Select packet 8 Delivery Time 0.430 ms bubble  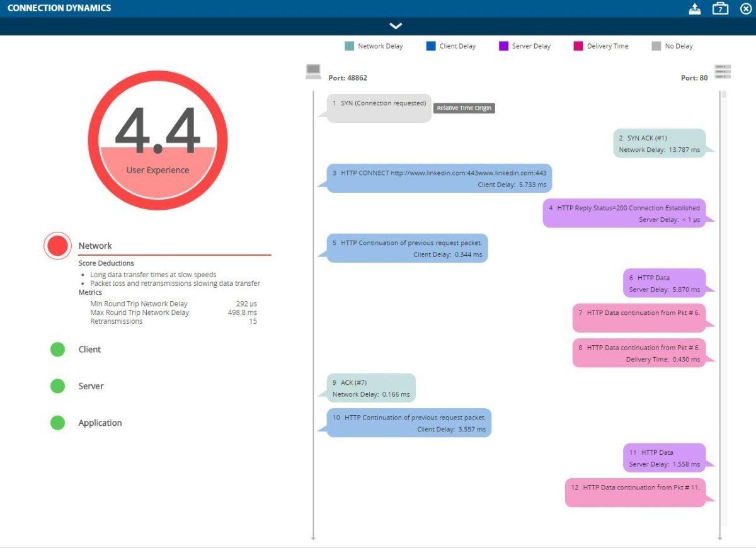[639, 353]
